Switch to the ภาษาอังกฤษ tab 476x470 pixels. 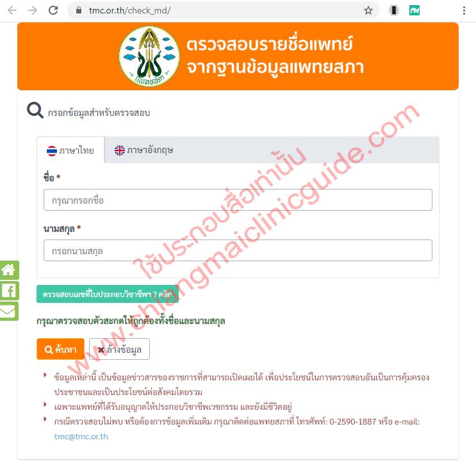[x=144, y=150]
